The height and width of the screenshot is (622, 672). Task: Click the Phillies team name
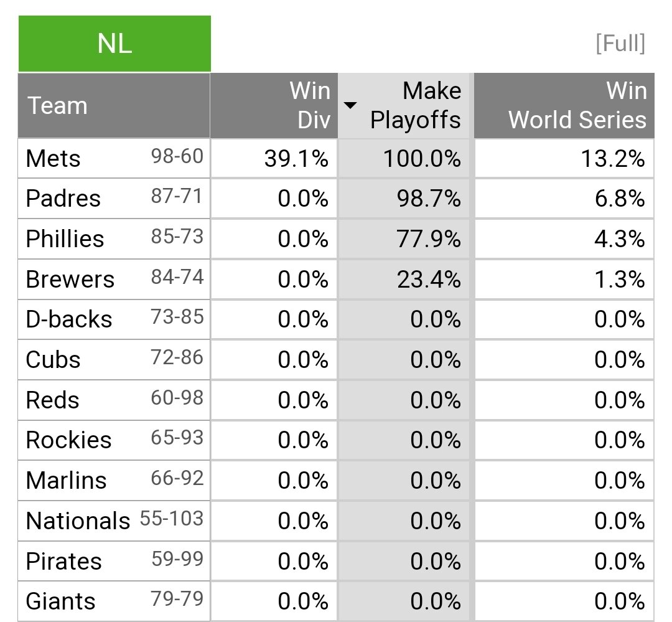coord(65,239)
